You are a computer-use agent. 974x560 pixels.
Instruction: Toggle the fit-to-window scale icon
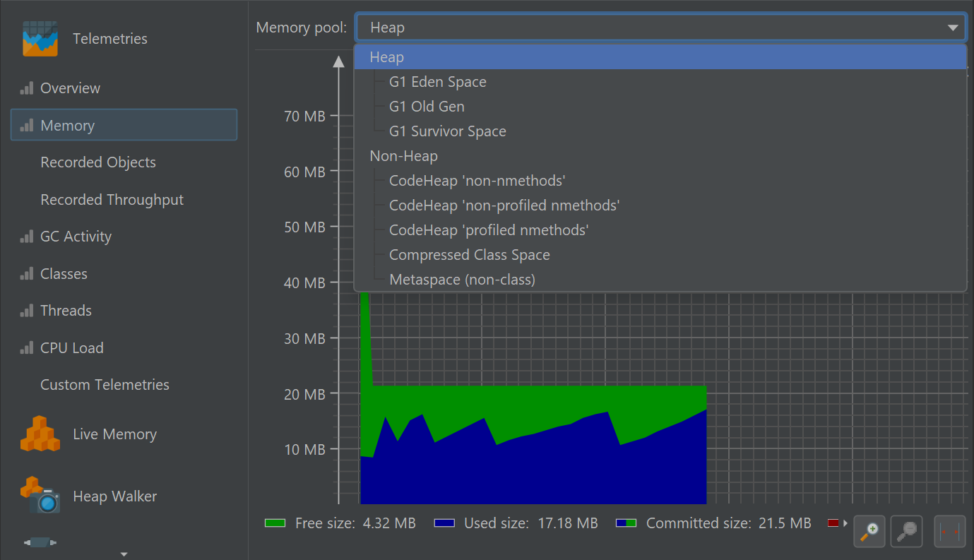(x=949, y=531)
